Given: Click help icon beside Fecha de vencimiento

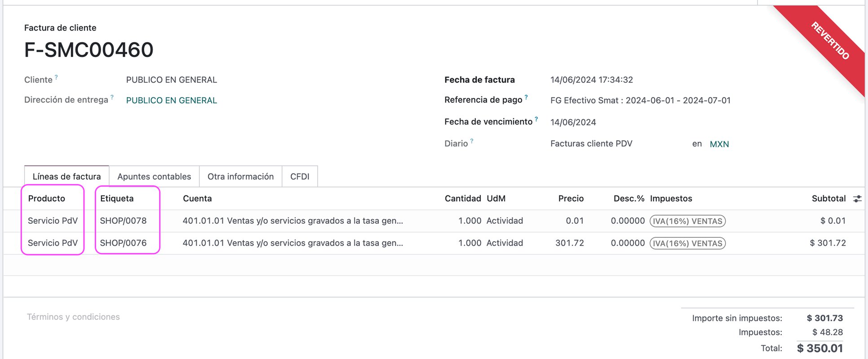Looking at the screenshot, I should coord(536,119).
